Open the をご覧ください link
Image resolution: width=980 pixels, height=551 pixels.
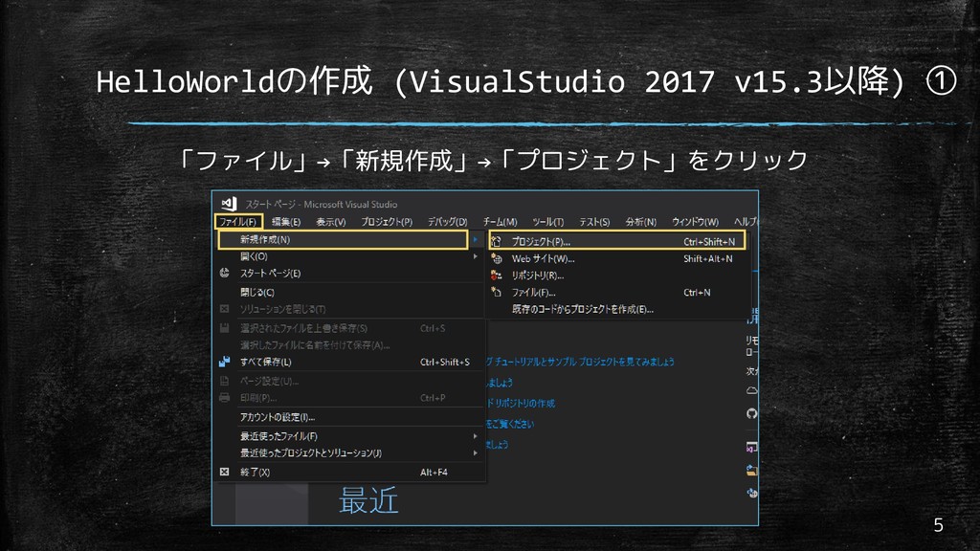pyautogui.click(x=510, y=424)
